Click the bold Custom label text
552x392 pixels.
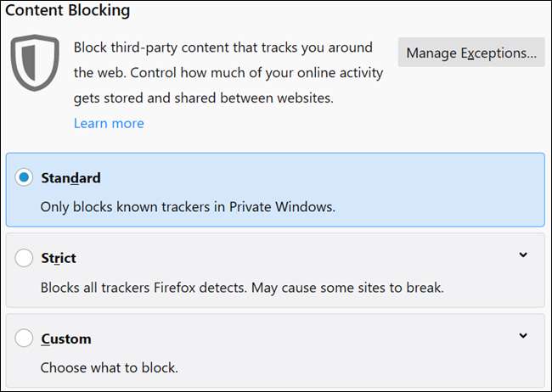66,339
